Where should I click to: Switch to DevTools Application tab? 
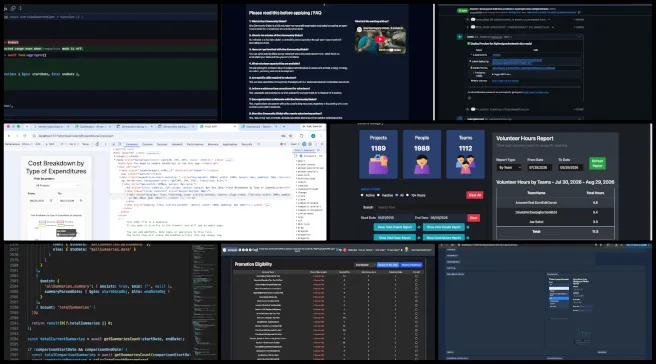[x=230, y=144]
